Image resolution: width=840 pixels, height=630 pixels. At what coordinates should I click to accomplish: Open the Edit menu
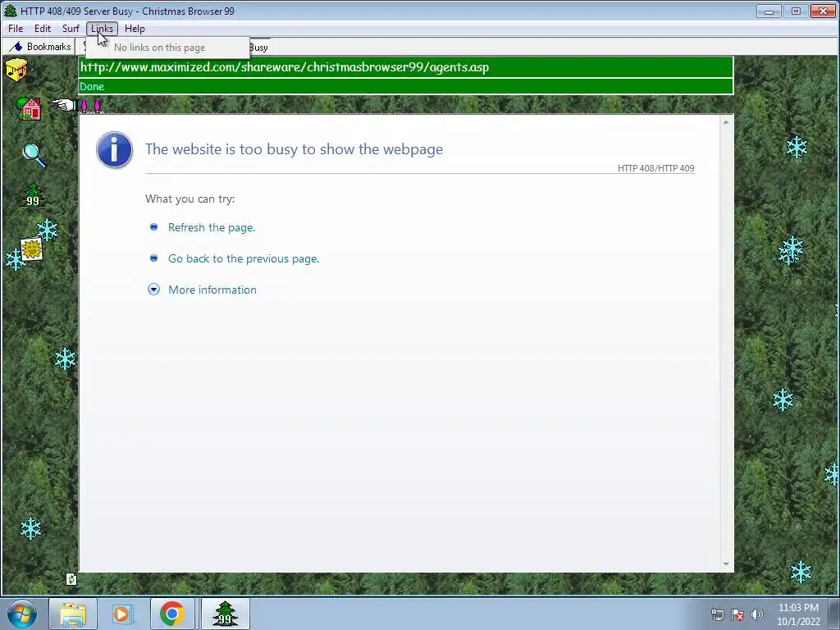point(43,29)
